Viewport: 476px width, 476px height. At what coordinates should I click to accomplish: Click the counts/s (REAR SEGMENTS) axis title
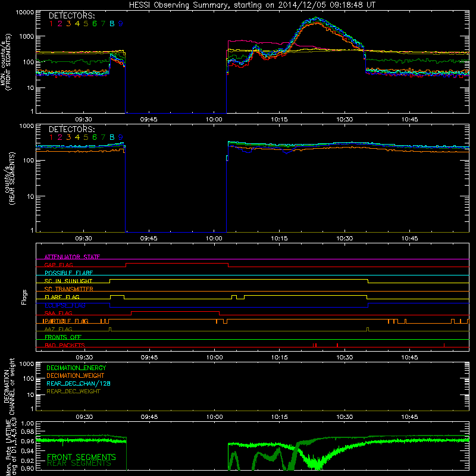(10, 178)
